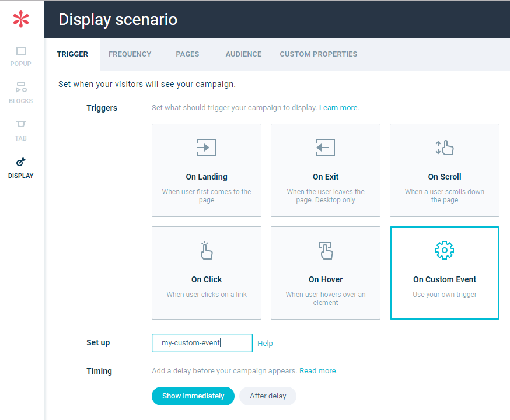Click 'When user first comes to the page' text
Image resolution: width=510 pixels, height=420 pixels.
click(207, 195)
